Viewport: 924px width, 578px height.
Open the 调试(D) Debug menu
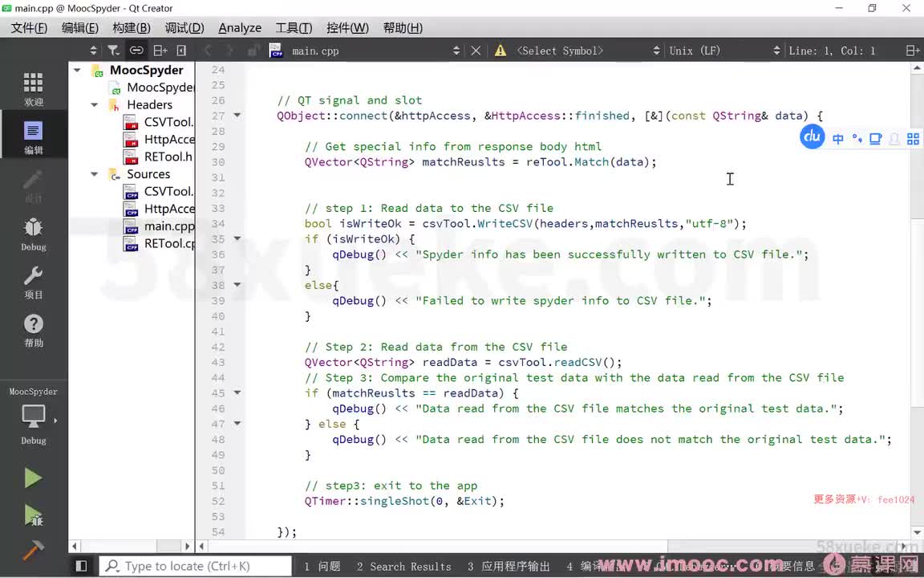pos(184,28)
